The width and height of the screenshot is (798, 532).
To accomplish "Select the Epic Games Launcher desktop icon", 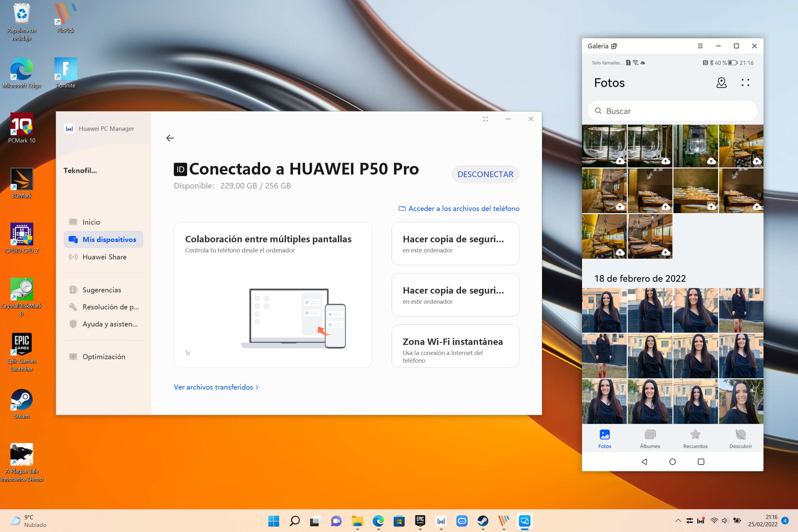I will (x=22, y=352).
